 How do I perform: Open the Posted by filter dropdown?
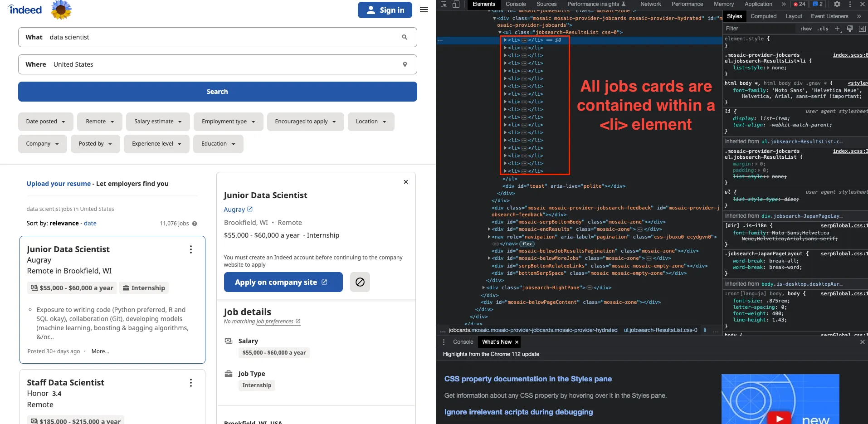[x=95, y=144]
